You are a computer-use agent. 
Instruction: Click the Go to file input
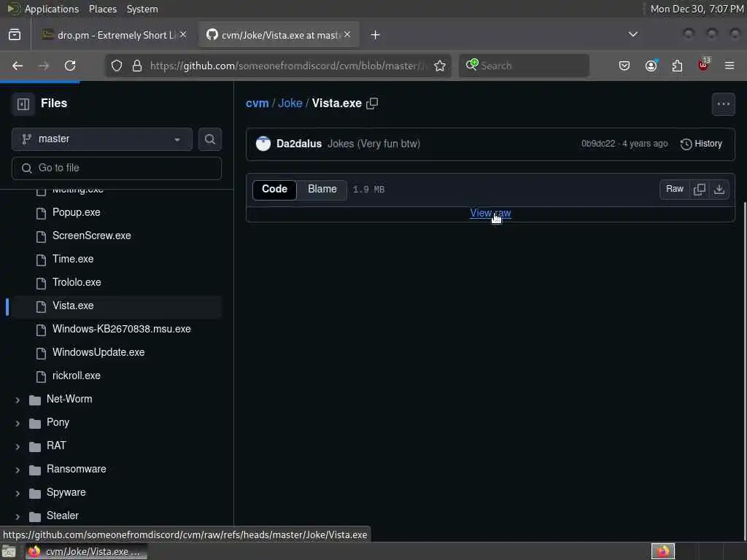pos(117,168)
